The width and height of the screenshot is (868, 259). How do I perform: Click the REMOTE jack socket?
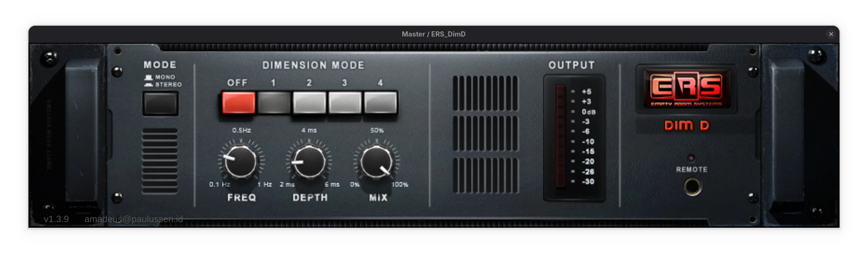[x=693, y=187]
